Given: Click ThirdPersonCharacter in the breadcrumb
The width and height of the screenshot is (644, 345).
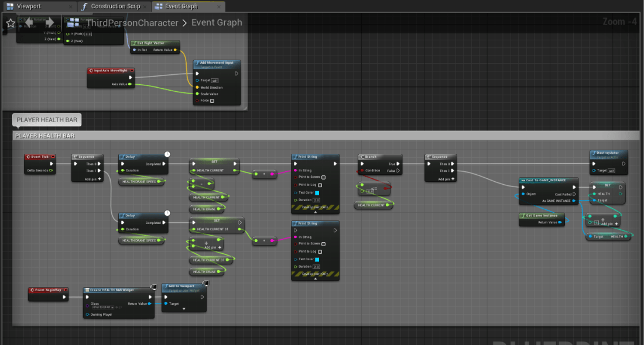Looking at the screenshot, I should click(132, 23).
